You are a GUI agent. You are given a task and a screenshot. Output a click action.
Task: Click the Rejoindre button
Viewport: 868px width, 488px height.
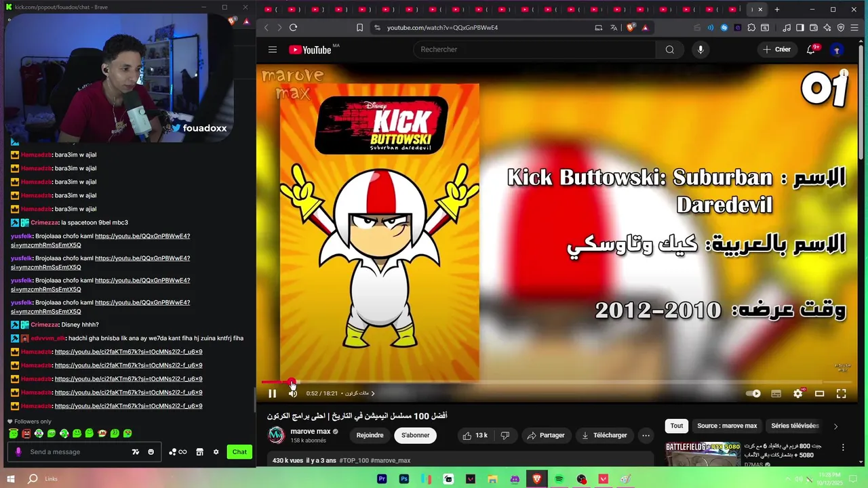370,435
